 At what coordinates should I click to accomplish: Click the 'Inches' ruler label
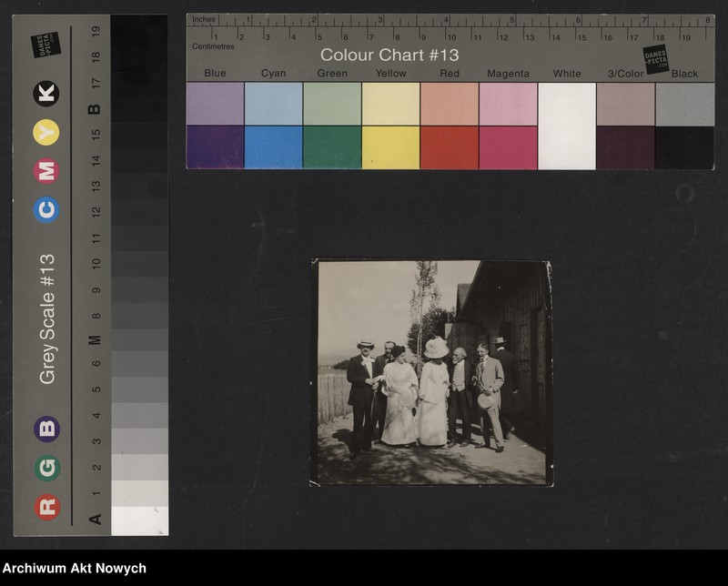pos(204,19)
